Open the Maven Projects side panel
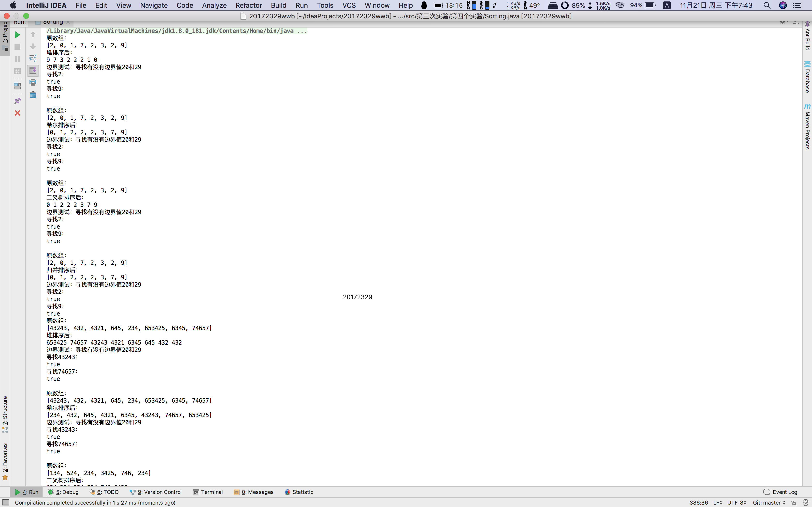812x507 pixels. point(807,127)
